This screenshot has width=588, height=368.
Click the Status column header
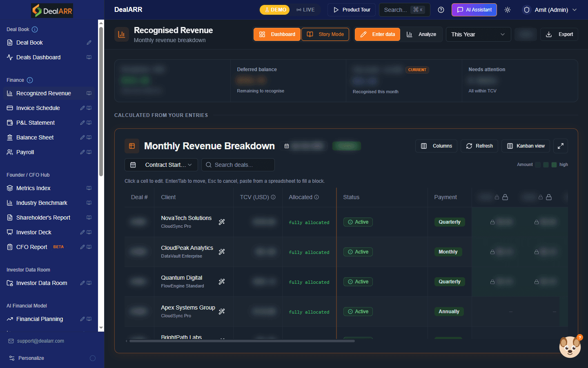pos(351,197)
